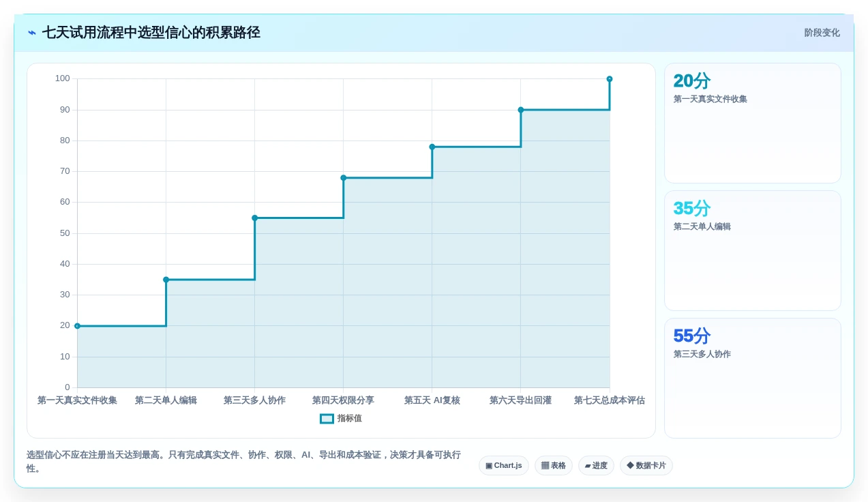Viewport: 868px width, 502px height.
Task: Select the 55分 data card
Action: click(753, 378)
